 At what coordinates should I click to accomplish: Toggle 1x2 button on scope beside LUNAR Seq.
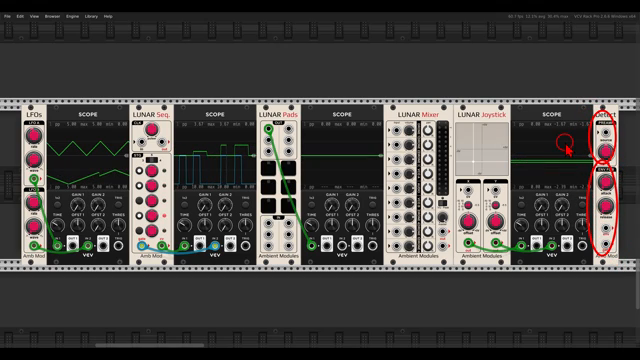coord(184,205)
